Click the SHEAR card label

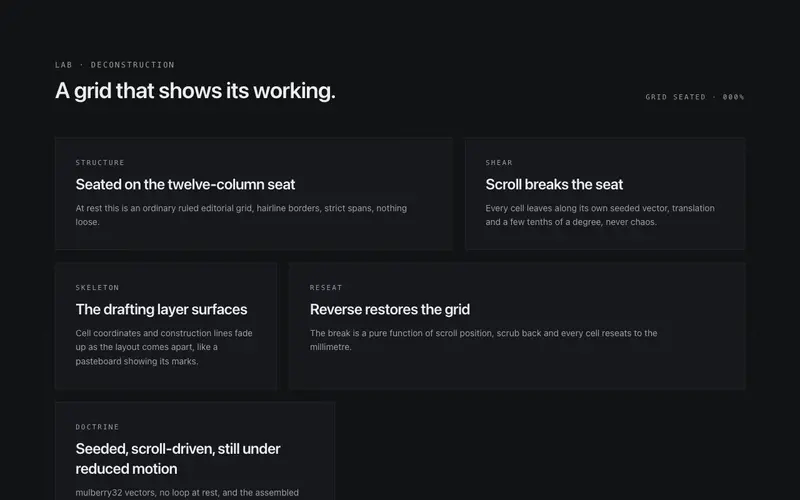coord(499,163)
